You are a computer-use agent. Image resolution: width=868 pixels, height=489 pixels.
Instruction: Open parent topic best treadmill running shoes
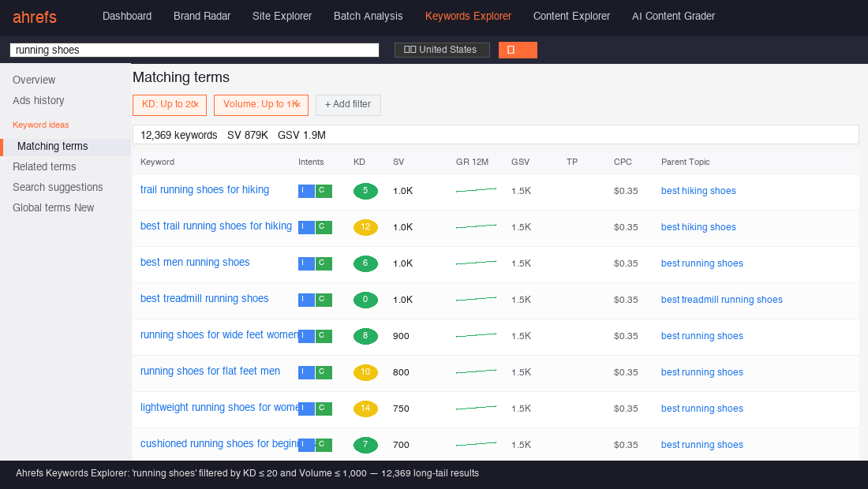point(721,300)
